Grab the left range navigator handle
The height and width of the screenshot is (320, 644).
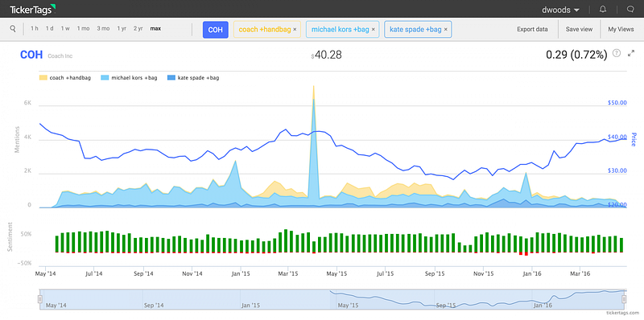tap(40, 299)
